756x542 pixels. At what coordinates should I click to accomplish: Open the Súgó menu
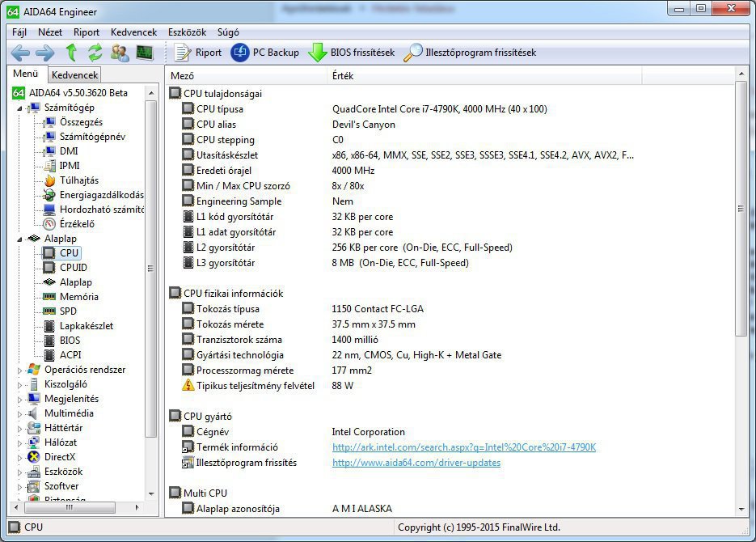228,32
